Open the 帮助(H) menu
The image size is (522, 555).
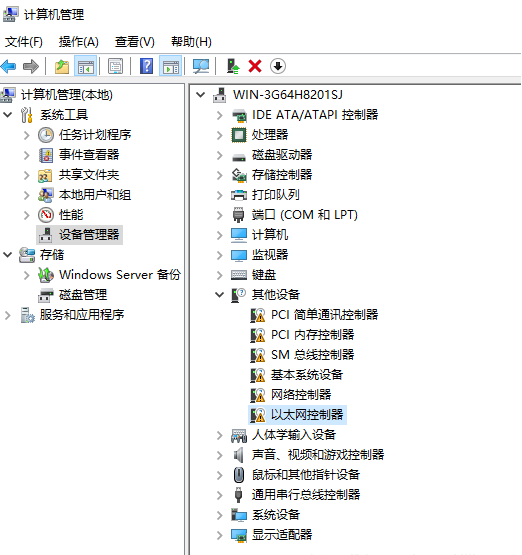pos(191,42)
